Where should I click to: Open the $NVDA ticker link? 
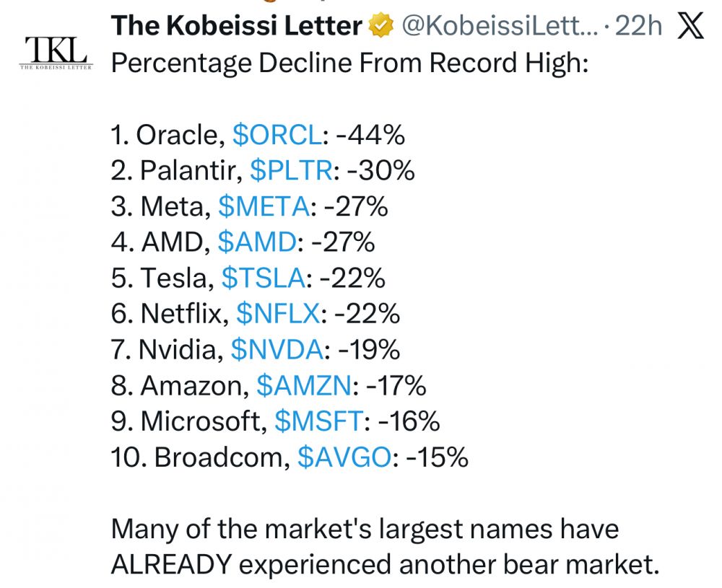(x=277, y=350)
